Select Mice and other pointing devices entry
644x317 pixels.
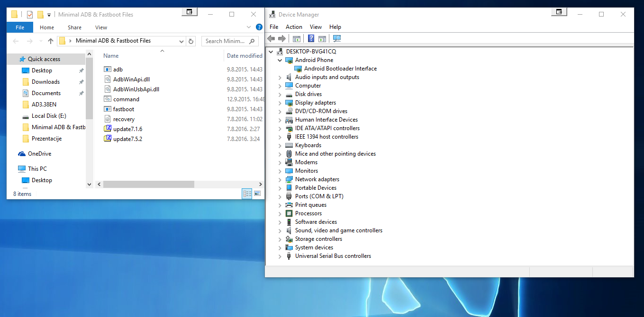[336, 154]
